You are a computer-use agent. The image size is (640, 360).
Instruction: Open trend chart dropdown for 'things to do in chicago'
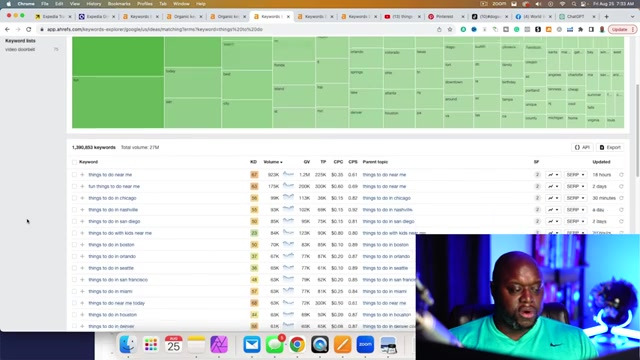(553, 198)
